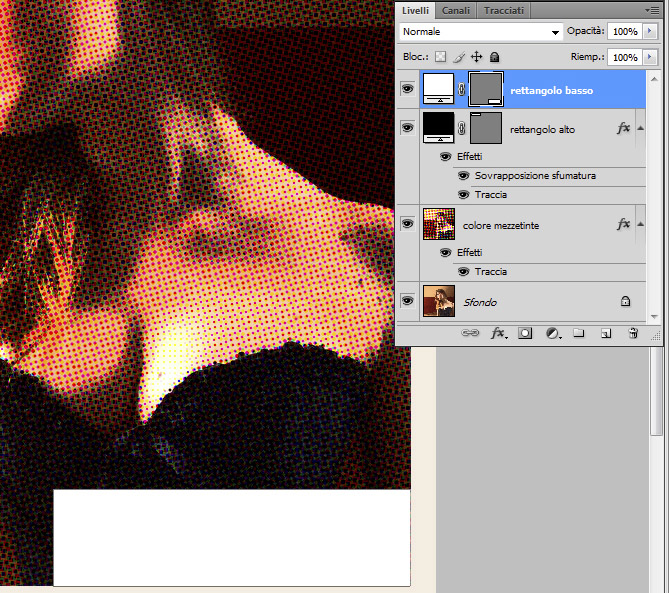Click Effetti label under rettangolo alto
Viewport: 669px width, 593px height.
coord(469,157)
